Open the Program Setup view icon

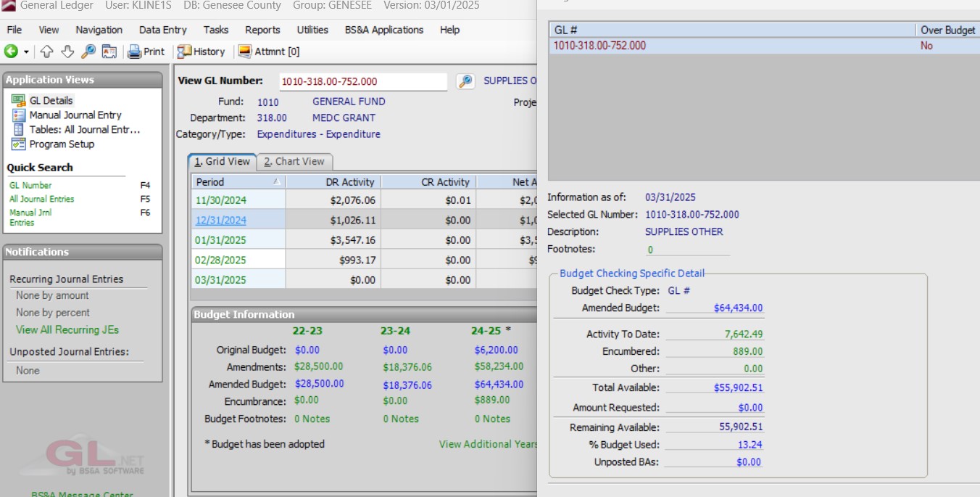tap(19, 144)
